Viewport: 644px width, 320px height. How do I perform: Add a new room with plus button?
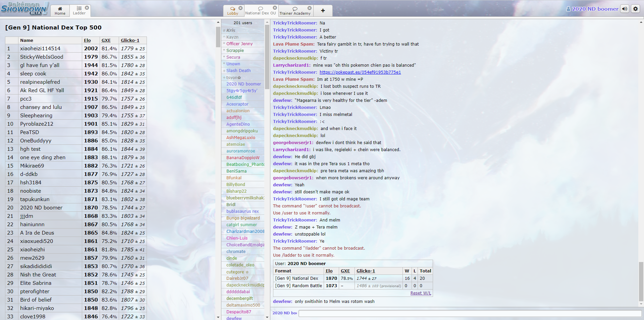323,11
